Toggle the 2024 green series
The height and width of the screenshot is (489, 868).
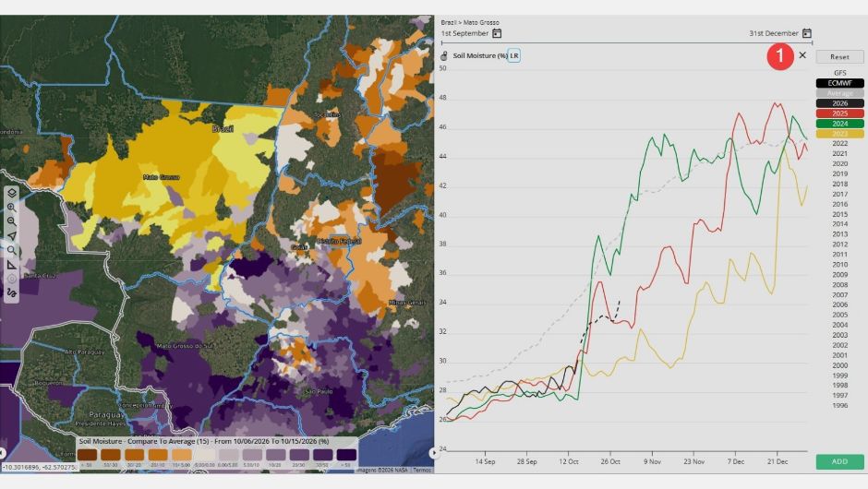point(839,124)
